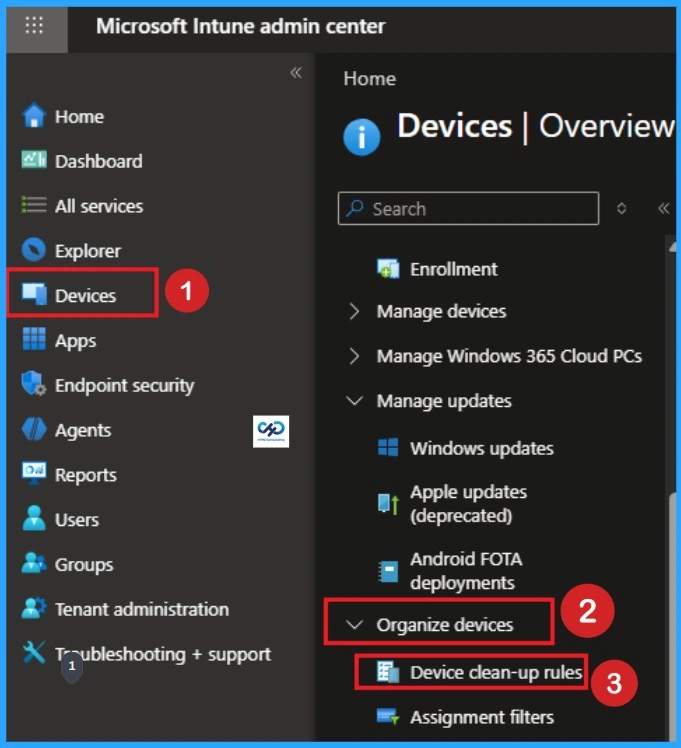Open Device clean-up rules
The height and width of the screenshot is (748, 681).
click(496, 672)
